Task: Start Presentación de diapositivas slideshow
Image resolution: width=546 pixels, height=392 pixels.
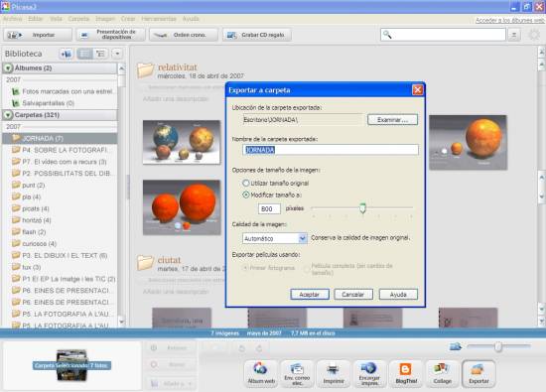Action: [111, 35]
